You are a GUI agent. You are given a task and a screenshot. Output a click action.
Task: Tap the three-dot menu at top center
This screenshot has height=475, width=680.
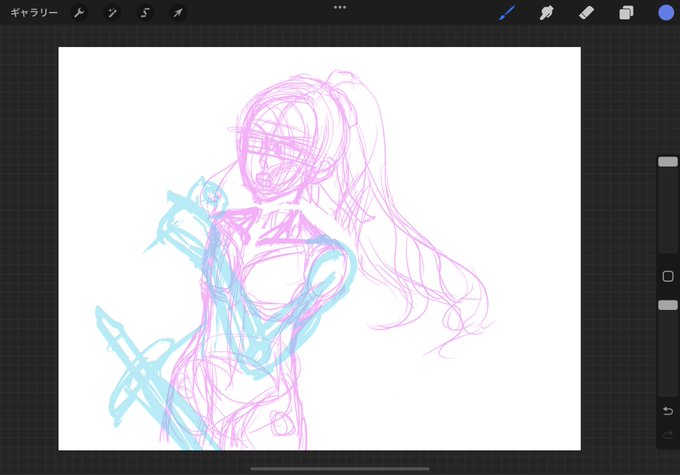(x=340, y=7)
